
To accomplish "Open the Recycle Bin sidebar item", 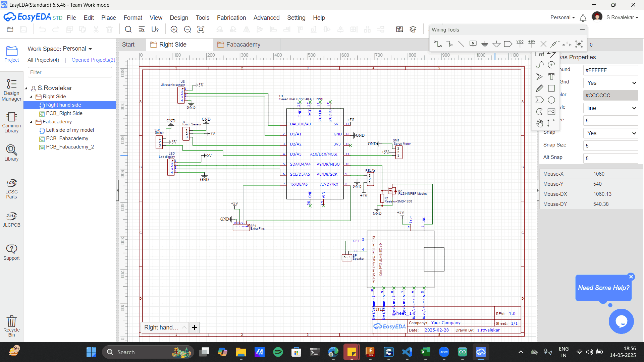I will point(11,326).
